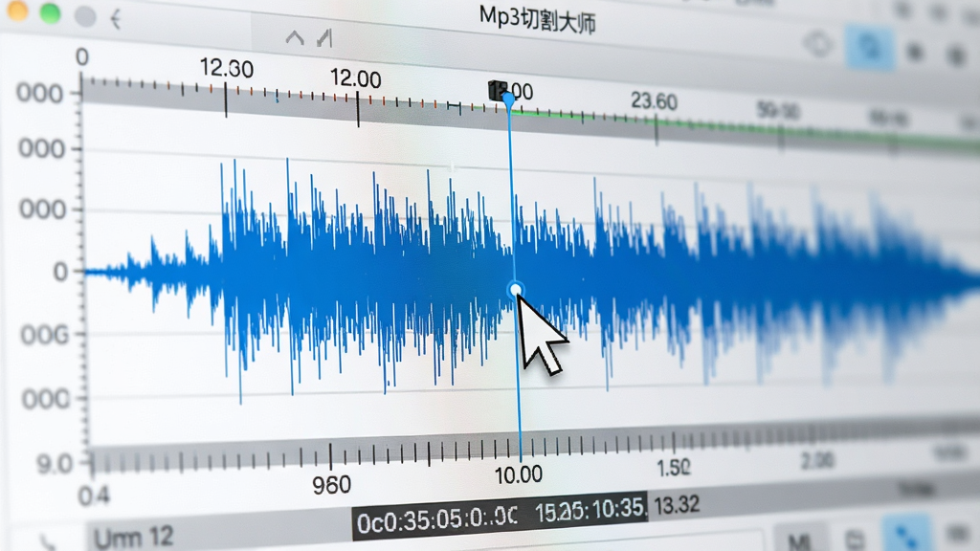Click the 1.50 label on the bottom ruler
The image size is (980, 551).
point(674,467)
